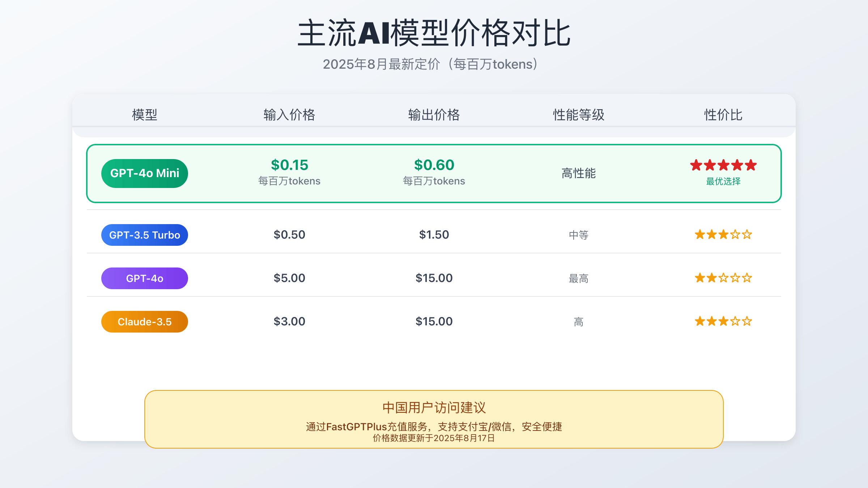Click the 性价比 column header
Image resolution: width=868 pixels, height=488 pixels.
pyautogui.click(x=723, y=115)
